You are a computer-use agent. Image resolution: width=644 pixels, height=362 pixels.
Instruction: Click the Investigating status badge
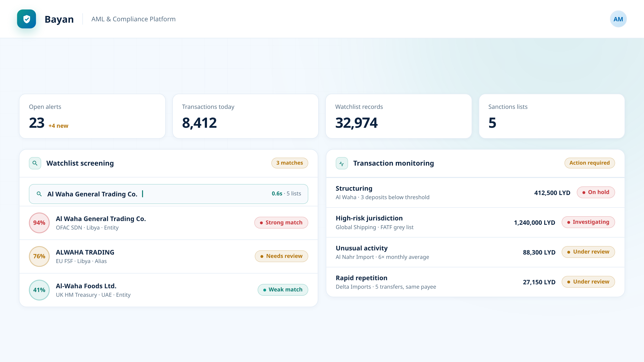588,222
